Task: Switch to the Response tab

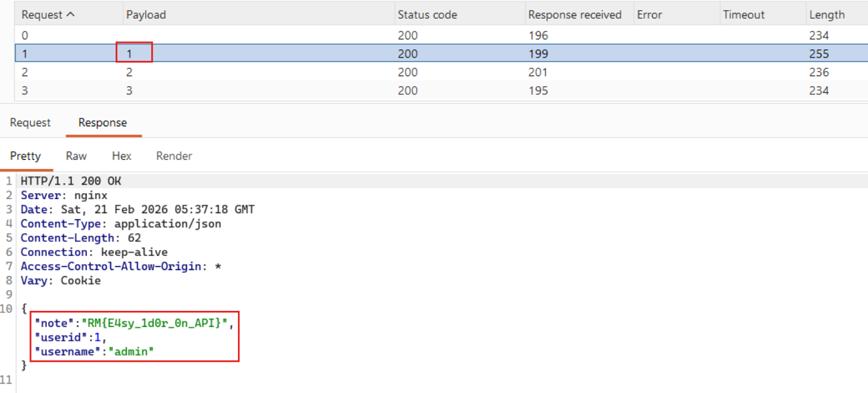Action: [102, 123]
